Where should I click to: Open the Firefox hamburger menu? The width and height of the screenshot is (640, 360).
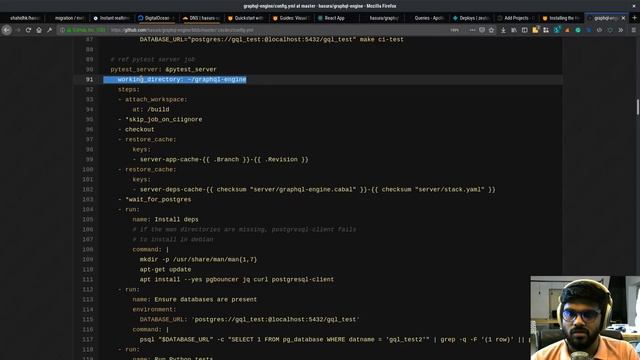click(x=633, y=30)
